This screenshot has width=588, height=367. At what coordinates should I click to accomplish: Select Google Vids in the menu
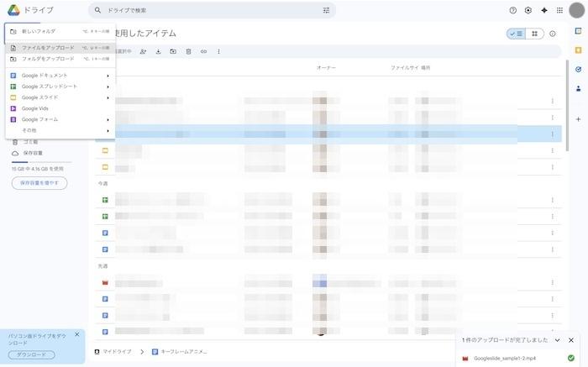(60, 108)
